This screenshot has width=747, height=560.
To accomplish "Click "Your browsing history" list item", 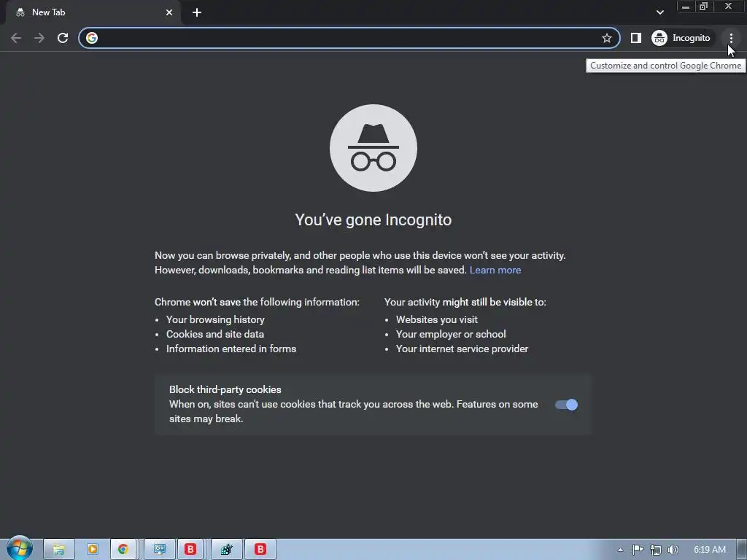I will (215, 319).
